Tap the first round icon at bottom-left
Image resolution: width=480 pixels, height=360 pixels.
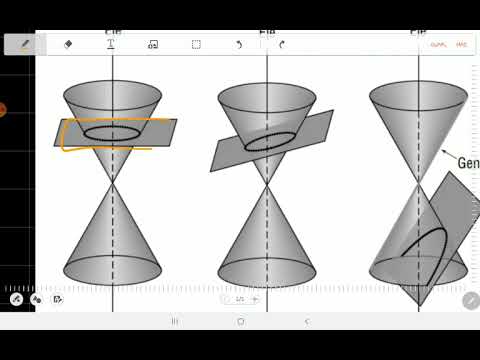click(16, 299)
